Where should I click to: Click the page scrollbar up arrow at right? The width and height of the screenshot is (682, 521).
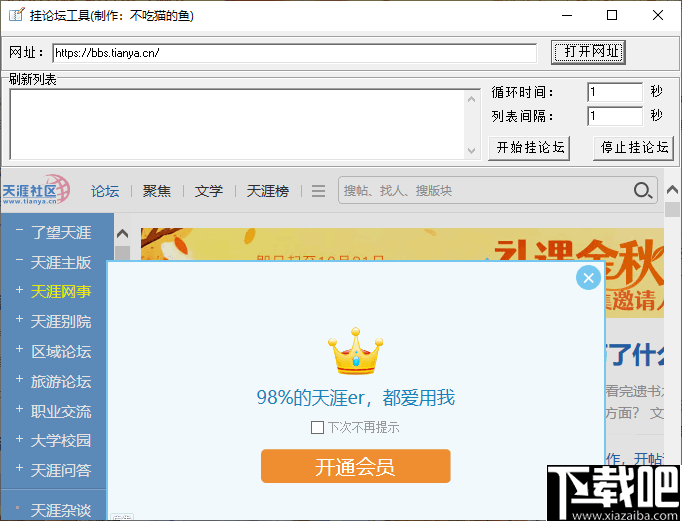672,190
